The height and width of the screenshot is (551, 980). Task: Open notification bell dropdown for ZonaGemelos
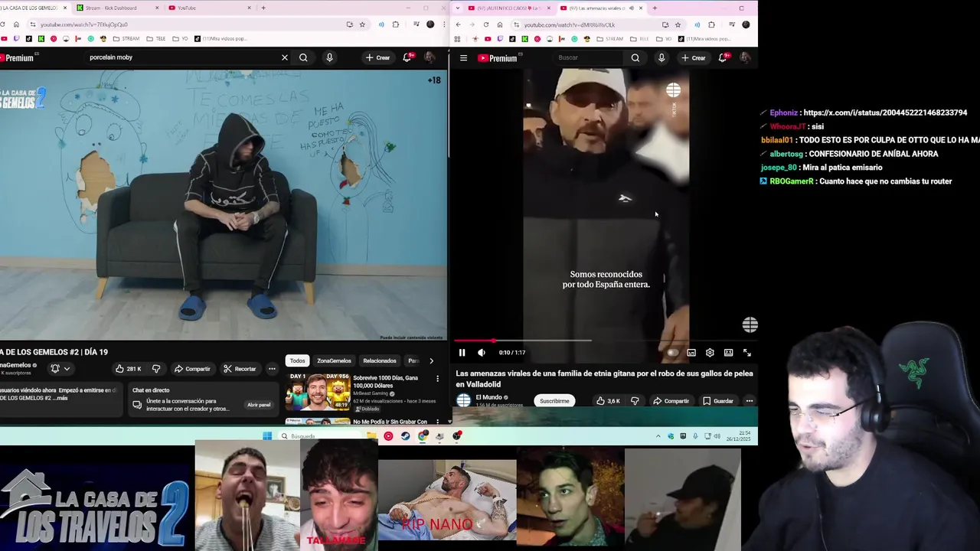(x=60, y=369)
